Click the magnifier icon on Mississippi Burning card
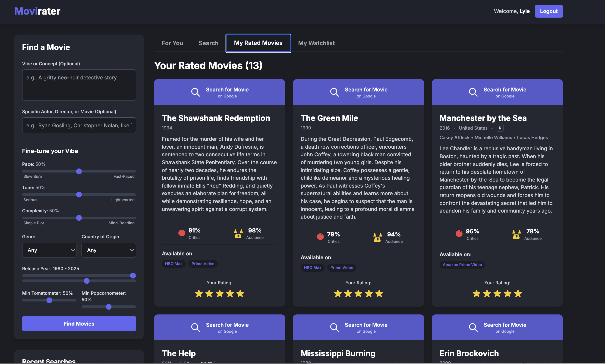The height and width of the screenshot is (364, 605). click(334, 327)
